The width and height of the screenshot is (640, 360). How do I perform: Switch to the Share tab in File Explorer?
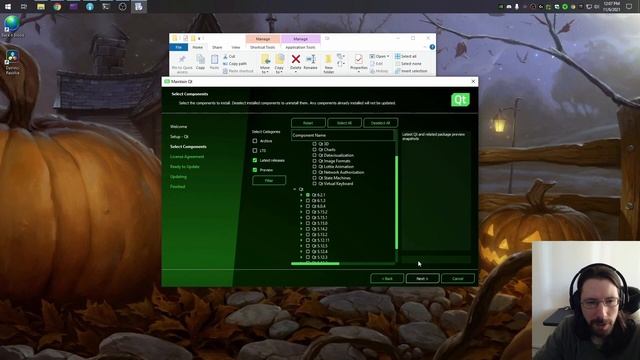[x=217, y=47]
